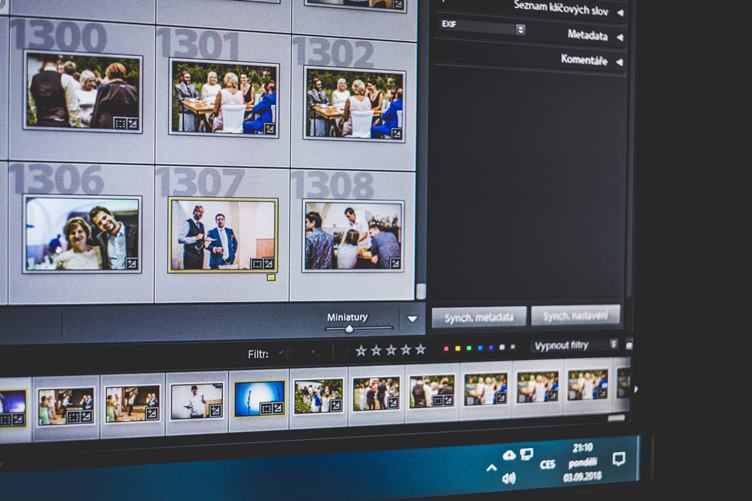Open develop adjustments badge on photo 1307
752x501 pixels.
click(x=269, y=264)
